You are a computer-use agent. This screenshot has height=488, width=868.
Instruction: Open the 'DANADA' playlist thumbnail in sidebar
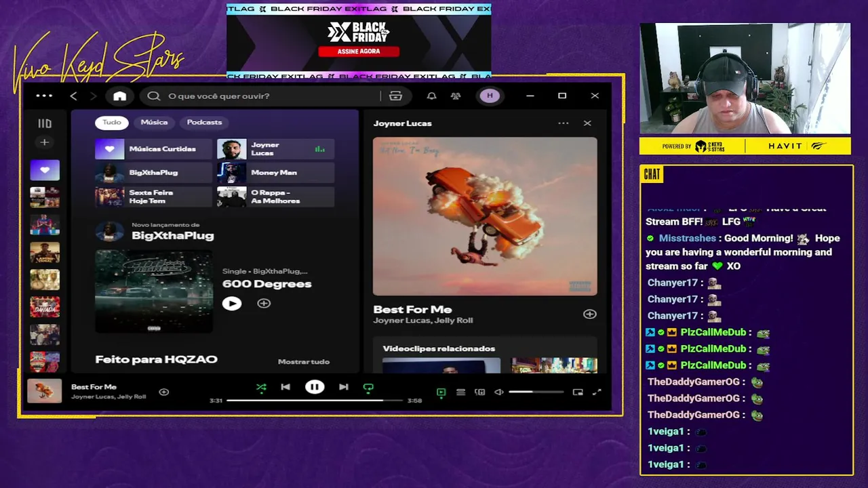[x=45, y=307]
